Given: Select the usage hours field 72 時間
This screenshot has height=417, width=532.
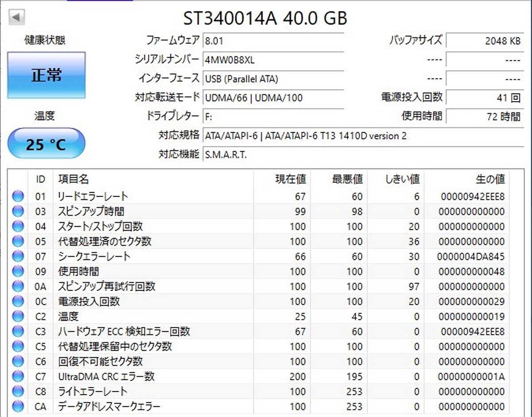Looking at the screenshot, I should pos(485,117).
